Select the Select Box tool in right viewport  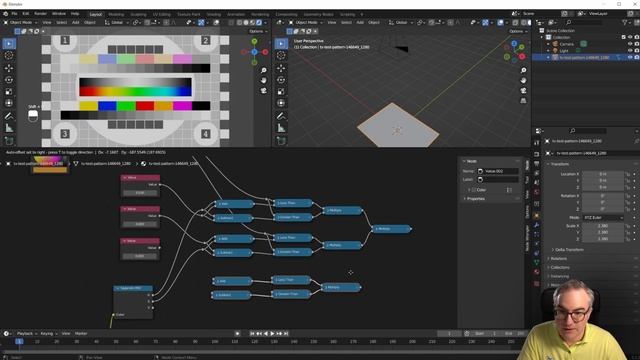pos(281,44)
